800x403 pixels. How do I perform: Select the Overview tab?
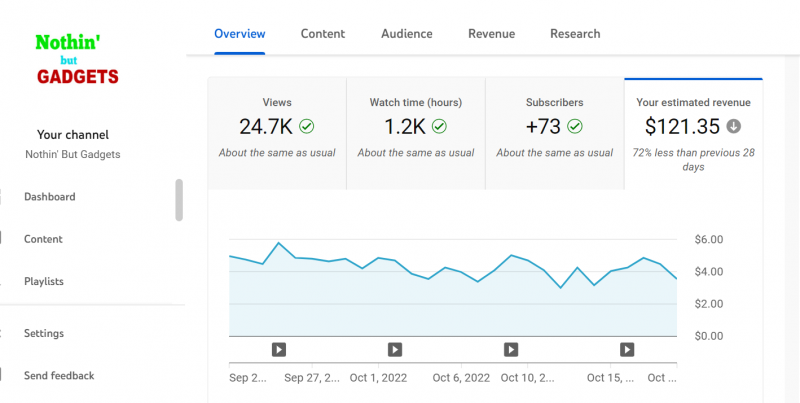pos(239,34)
